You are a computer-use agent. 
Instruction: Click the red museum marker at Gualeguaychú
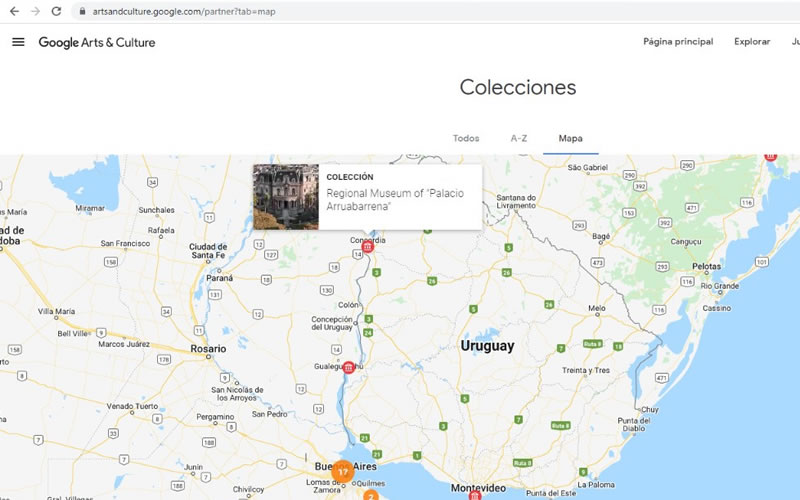[x=348, y=367]
